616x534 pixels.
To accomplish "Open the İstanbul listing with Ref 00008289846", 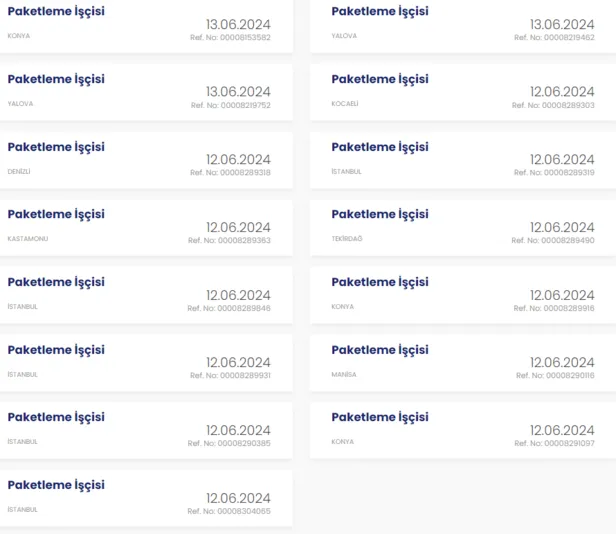I will [x=146, y=295].
